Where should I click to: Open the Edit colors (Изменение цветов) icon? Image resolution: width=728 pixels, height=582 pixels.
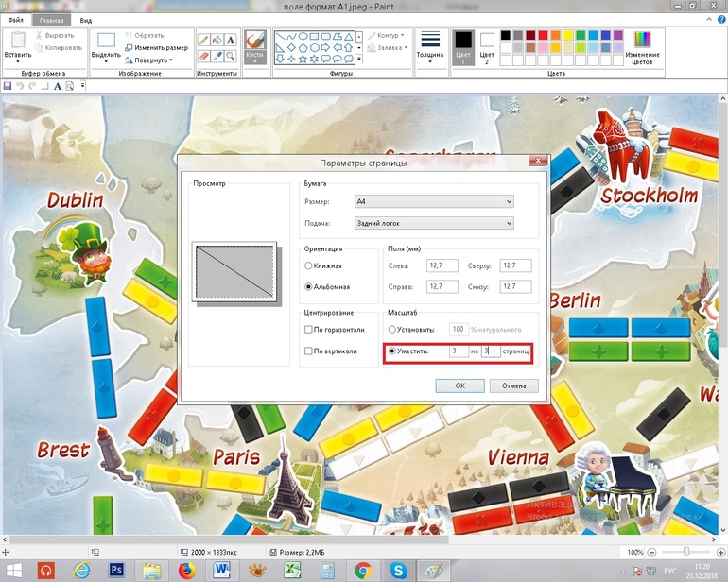642,45
